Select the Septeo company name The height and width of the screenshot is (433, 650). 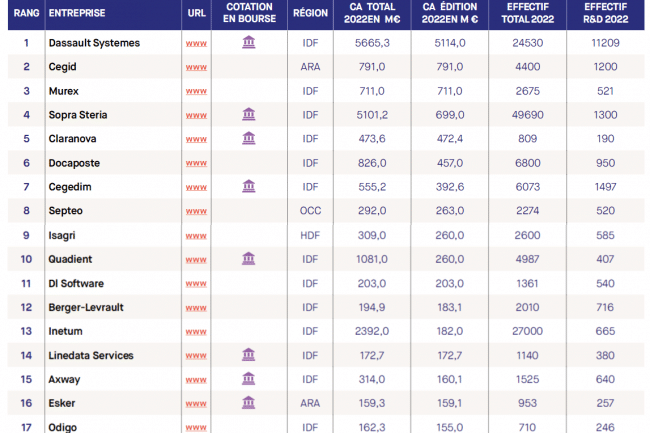[65, 211]
